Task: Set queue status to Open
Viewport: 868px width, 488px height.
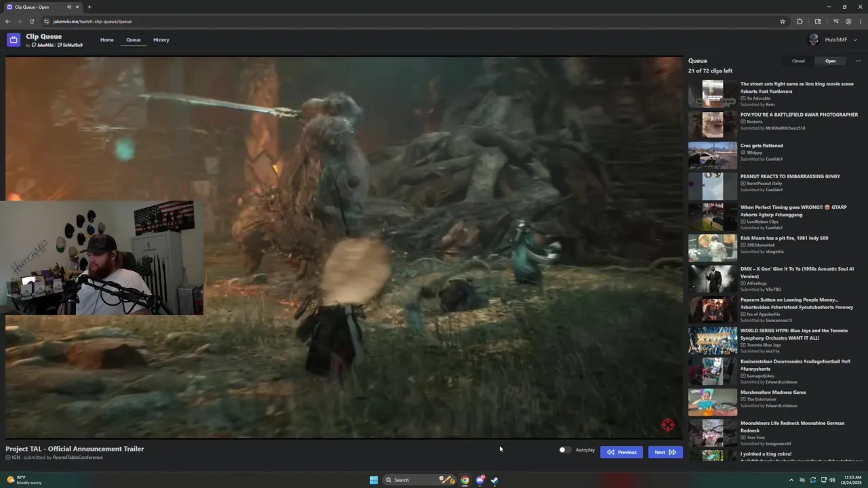Action: (830, 61)
